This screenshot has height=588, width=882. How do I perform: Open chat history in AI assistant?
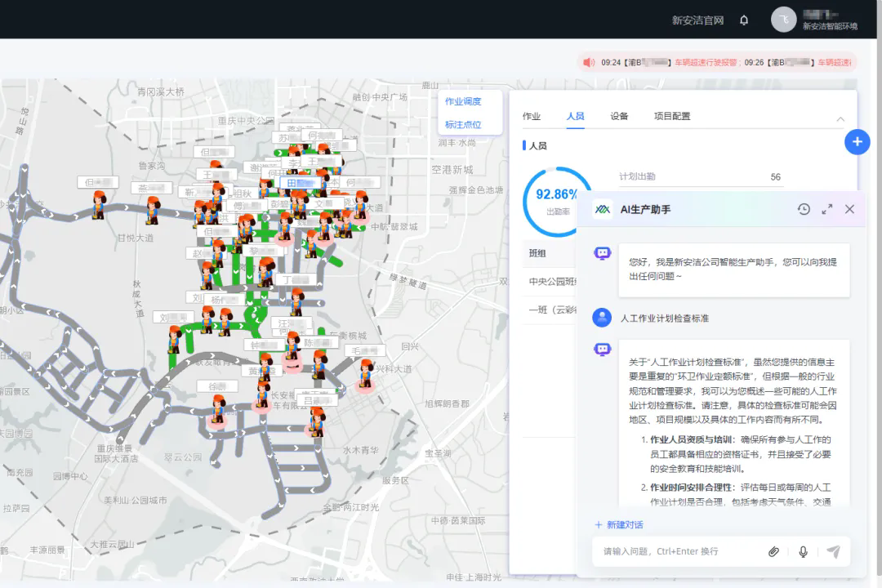pyautogui.click(x=804, y=209)
